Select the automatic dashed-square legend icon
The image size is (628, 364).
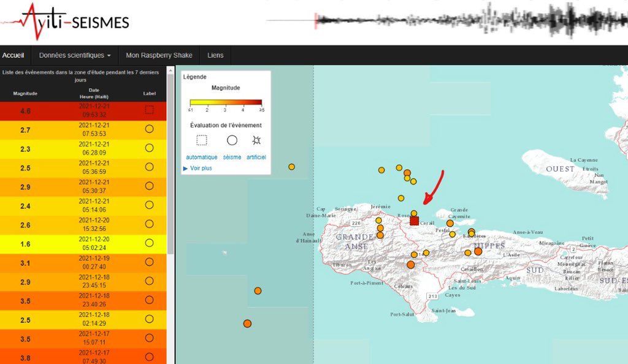click(x=202, y=140)
